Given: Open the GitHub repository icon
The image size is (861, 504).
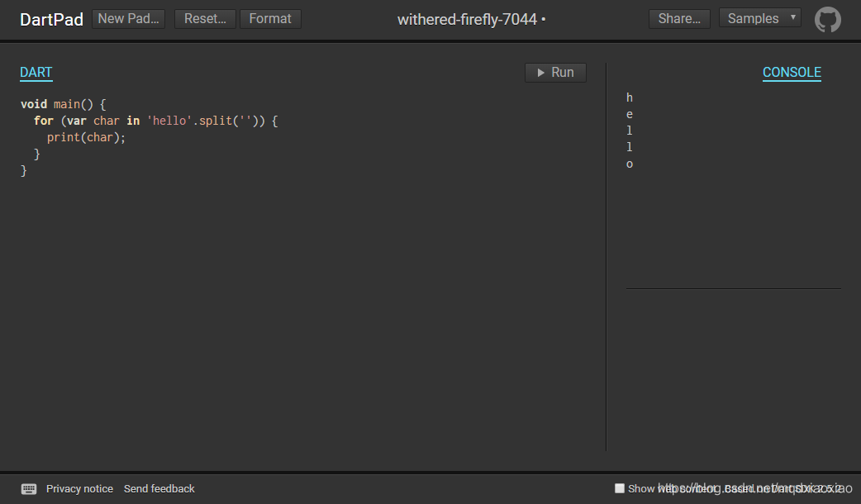Looking at the screenshot, I should pos(827,20).
